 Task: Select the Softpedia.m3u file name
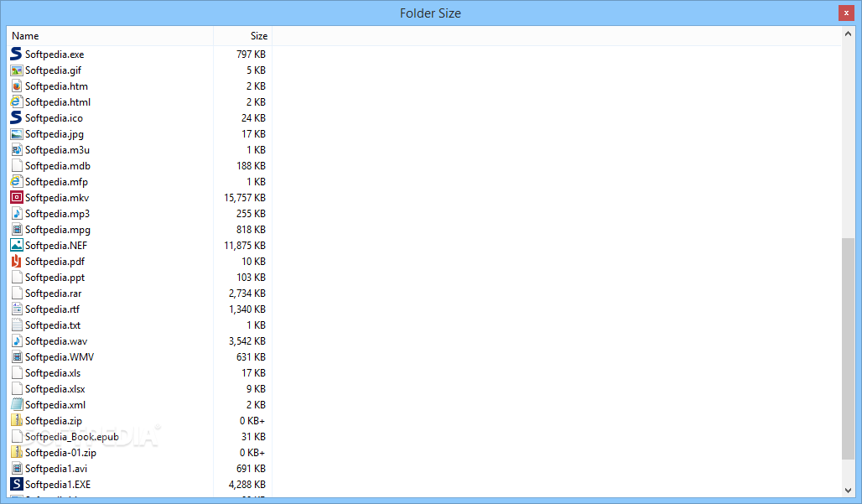pyautogui.click(x=57, y=150)
